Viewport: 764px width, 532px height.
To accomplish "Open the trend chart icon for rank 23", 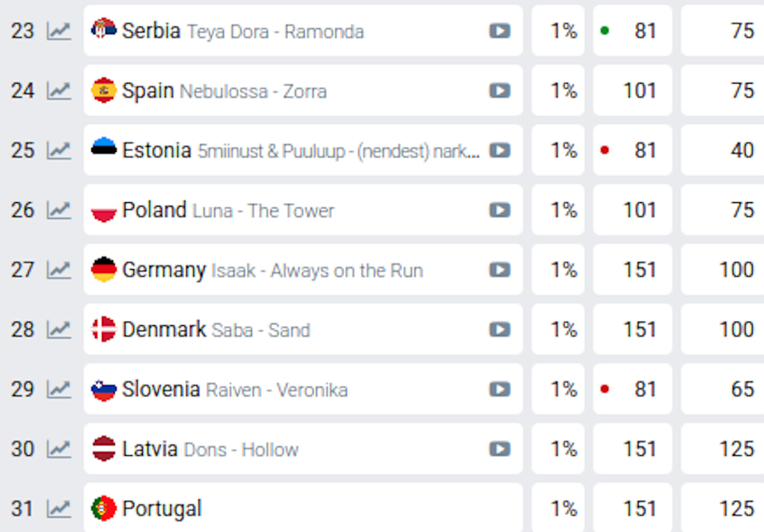I will pyautogui.click(x=59, y=31).
